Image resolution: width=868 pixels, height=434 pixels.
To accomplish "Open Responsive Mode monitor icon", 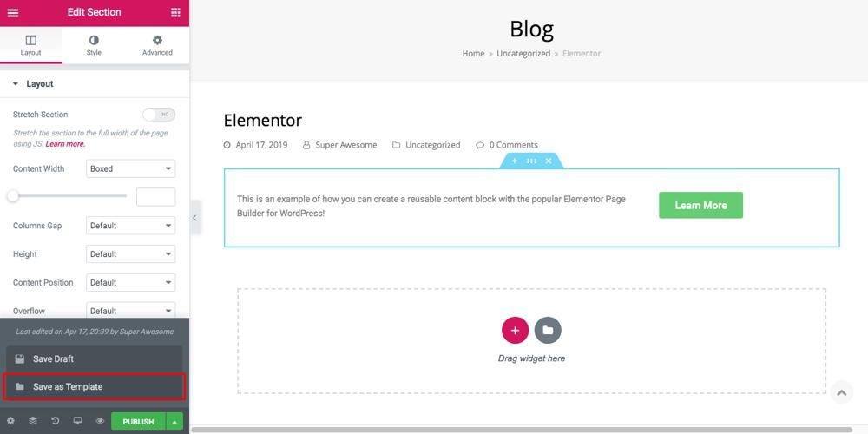I will [77, 421].
